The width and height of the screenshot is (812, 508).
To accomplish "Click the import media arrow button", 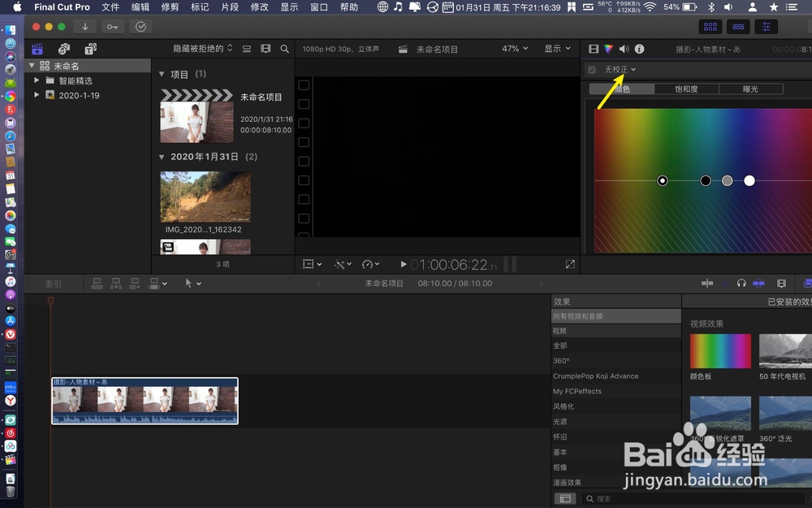I will pos(85,27).
